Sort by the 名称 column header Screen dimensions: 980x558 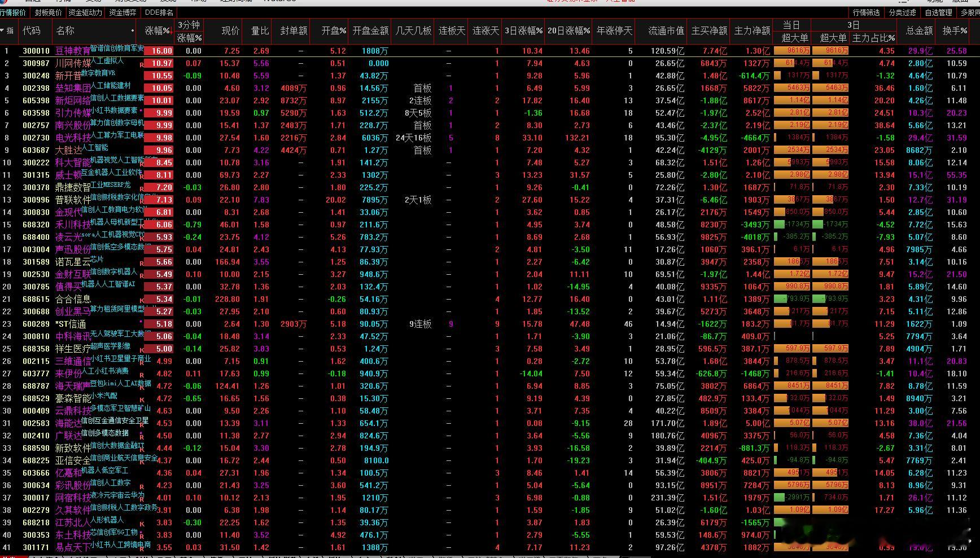65,31
